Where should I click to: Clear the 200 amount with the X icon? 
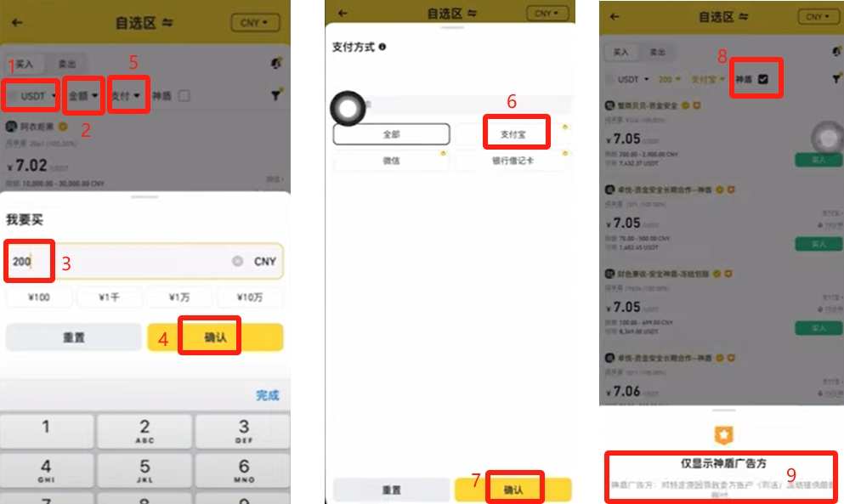pyautogui.click(x=237, y=261)
